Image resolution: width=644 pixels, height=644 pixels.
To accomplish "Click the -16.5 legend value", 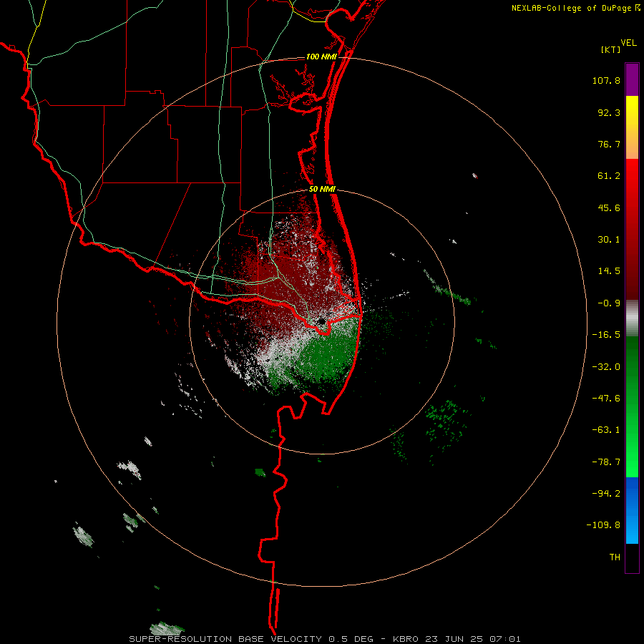I will tap(606, 335).
